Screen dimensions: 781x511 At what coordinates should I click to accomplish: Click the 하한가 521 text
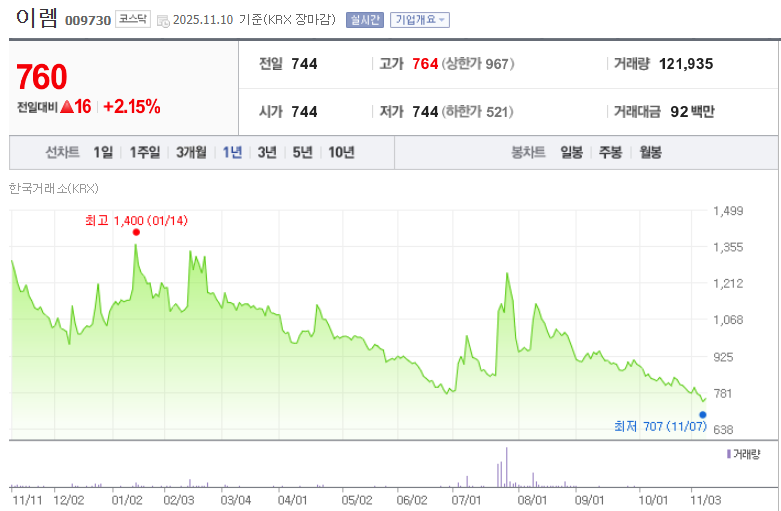[x=477, y=112]
